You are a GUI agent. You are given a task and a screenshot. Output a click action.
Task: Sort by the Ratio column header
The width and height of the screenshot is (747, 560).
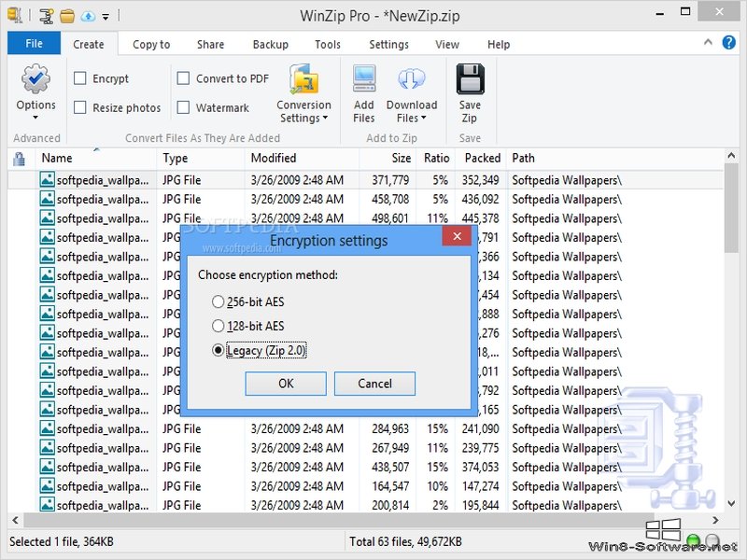436,158
